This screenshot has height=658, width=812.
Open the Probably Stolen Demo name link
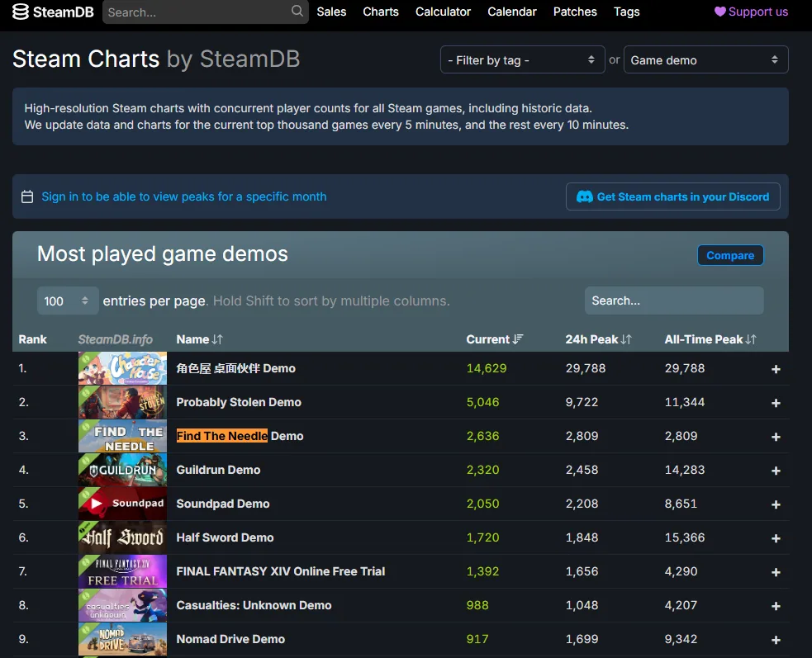[239, 402]
